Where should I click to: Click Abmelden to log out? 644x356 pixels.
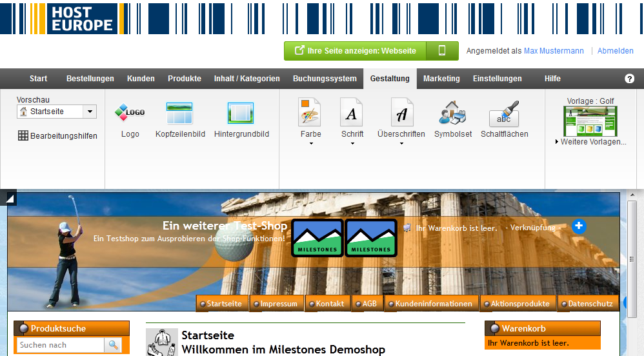click(x=615, y=51)
